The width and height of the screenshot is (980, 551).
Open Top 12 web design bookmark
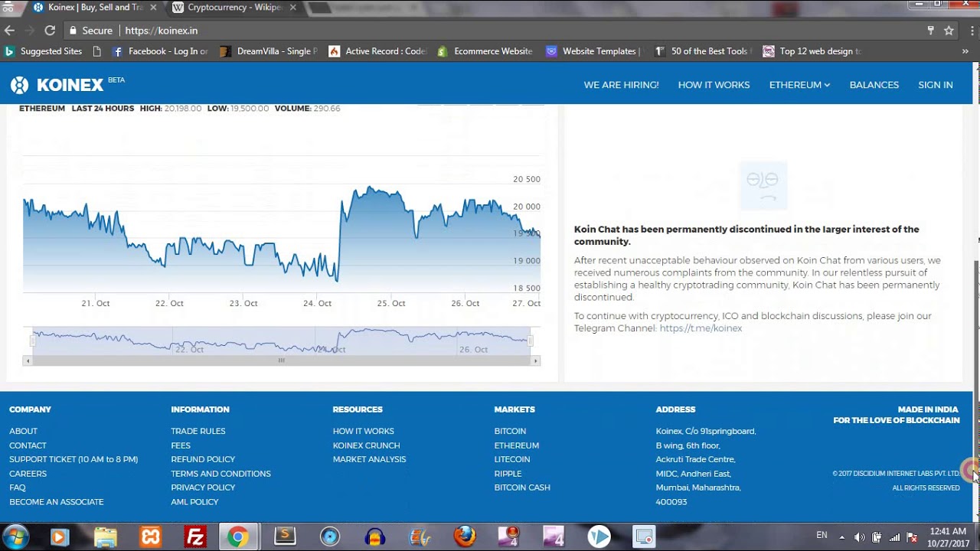click(x=812, y=51)
